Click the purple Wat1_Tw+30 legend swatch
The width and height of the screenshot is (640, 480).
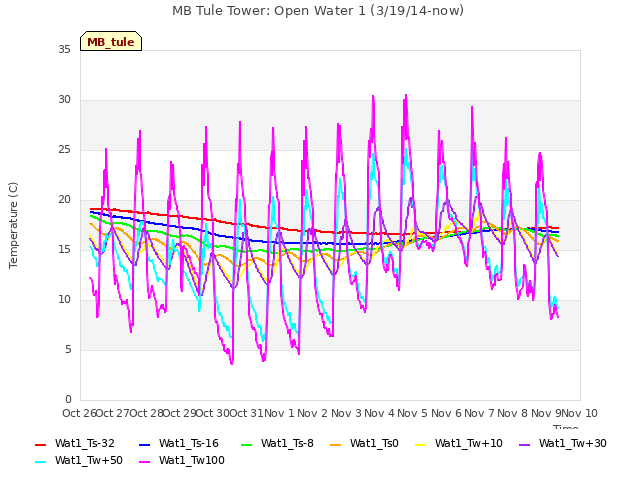click(524, 444)
